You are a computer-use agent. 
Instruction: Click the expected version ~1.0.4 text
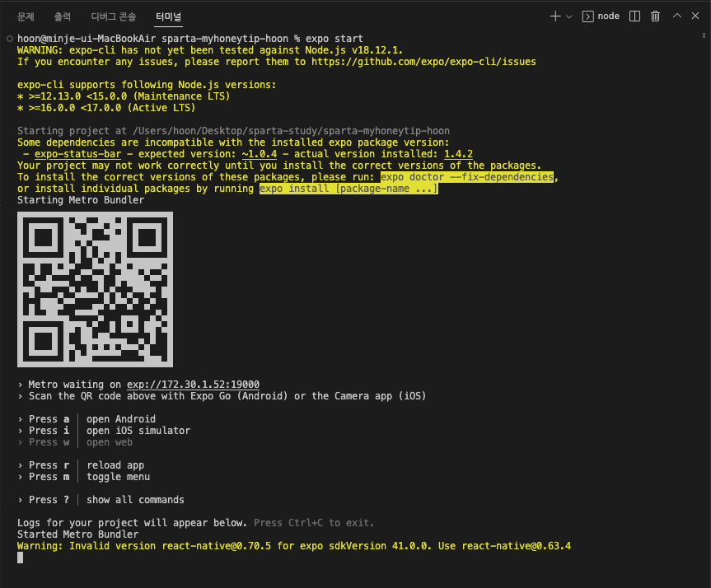[260, 154]
